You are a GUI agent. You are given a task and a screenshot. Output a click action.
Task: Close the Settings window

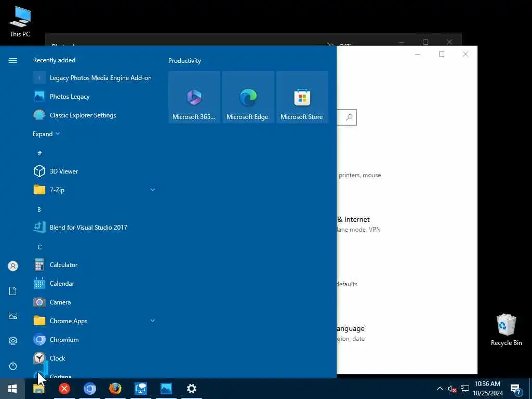click(x=465, y=54)
